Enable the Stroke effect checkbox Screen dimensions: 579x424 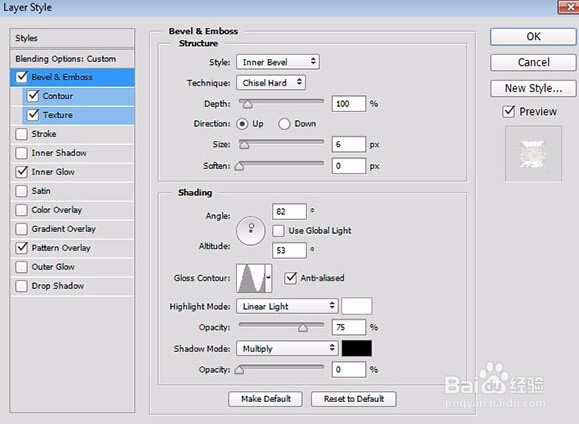pos(21,134)
